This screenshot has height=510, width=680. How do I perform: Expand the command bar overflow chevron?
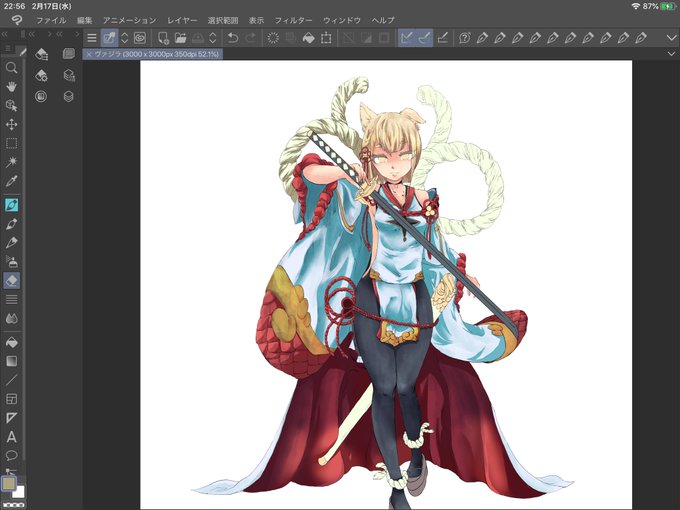tap(670, 38)
